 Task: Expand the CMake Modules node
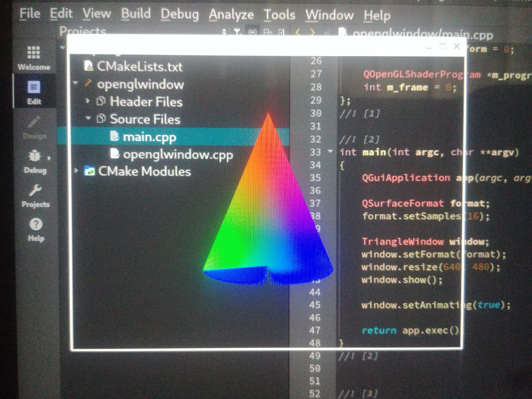pos(76,171)
